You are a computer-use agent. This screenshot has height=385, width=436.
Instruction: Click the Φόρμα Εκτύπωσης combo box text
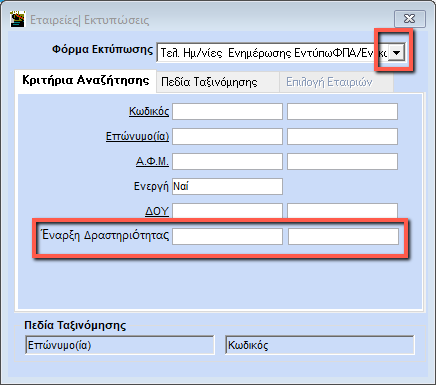pos(273,53)
